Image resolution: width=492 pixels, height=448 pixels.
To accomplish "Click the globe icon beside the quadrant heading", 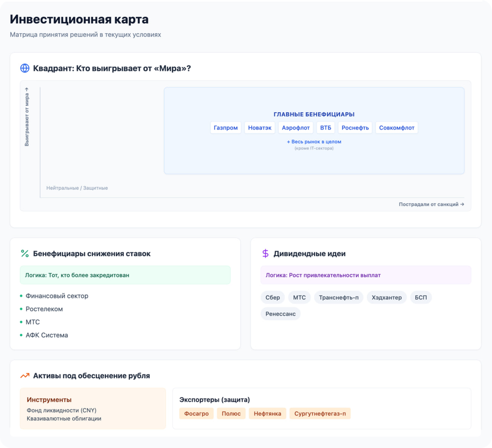I will [25, 68].
